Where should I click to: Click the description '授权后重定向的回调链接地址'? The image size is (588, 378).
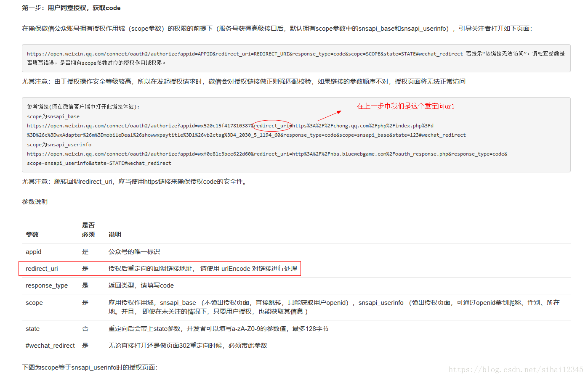150,269
